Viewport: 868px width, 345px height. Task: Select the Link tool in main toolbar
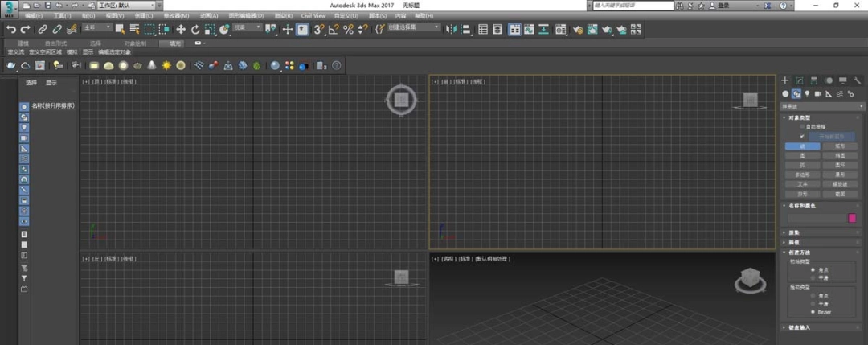pyautogui.click(x=42, y=29)
